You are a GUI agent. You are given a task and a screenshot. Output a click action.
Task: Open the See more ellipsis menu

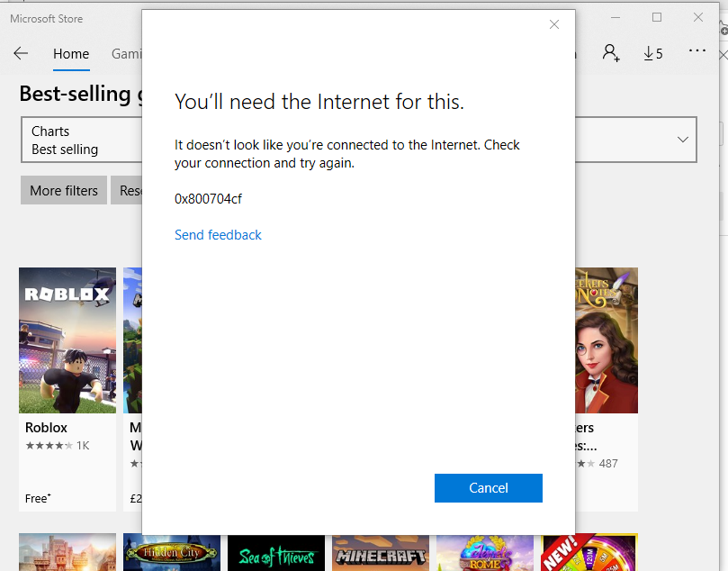click(x=697, y=51)
